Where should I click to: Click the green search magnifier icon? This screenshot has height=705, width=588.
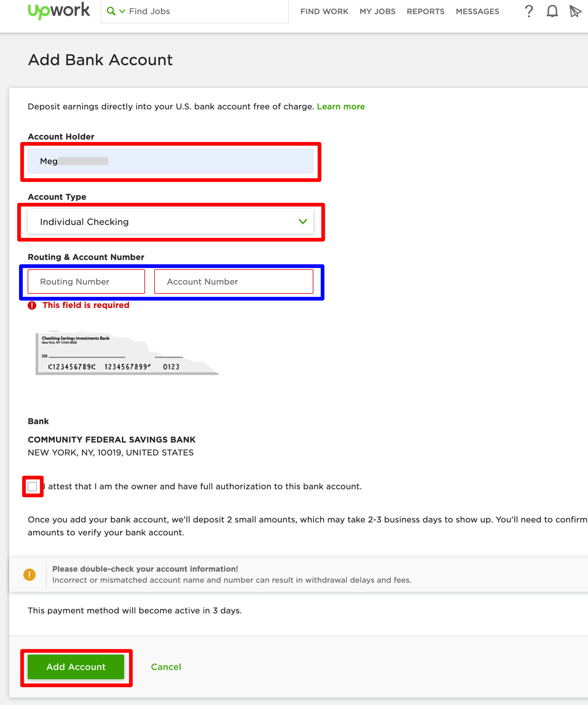(x=111, y=11)
